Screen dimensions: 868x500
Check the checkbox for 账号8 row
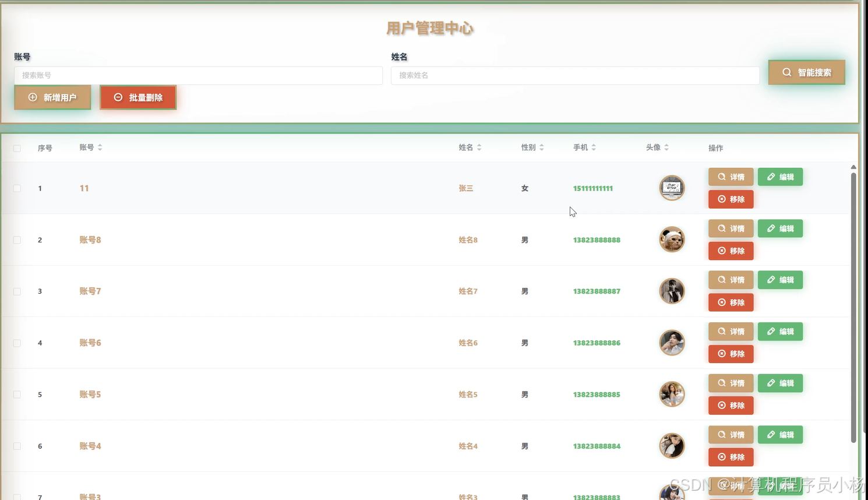coord(17,240)
